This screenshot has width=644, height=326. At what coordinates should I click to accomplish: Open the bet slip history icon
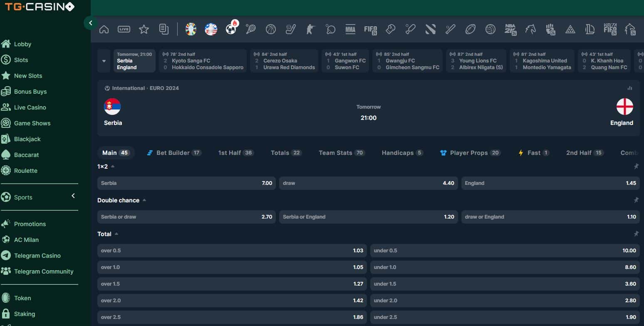pos(164,29)
